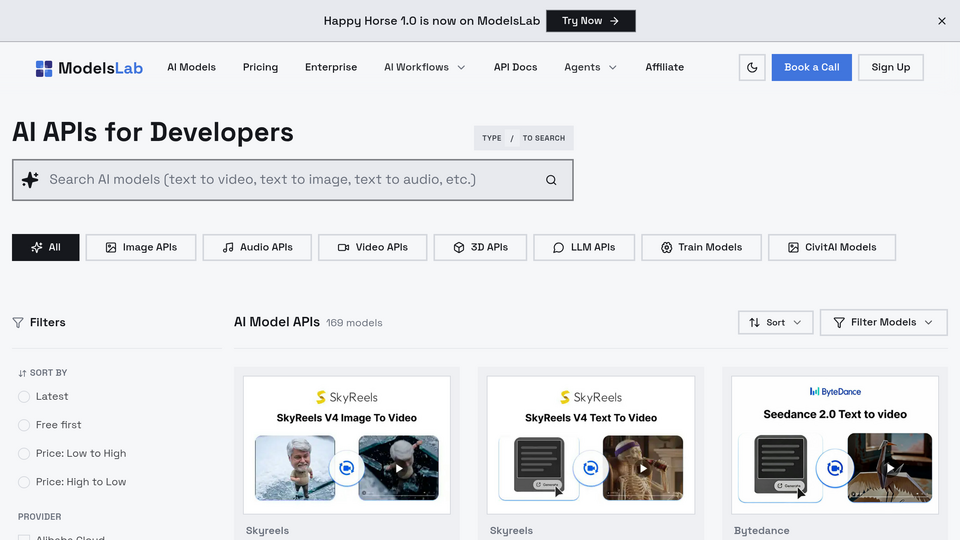960x540 pixels.
Task: Click the ModelsLab logo
Action: tap(89, 68)
